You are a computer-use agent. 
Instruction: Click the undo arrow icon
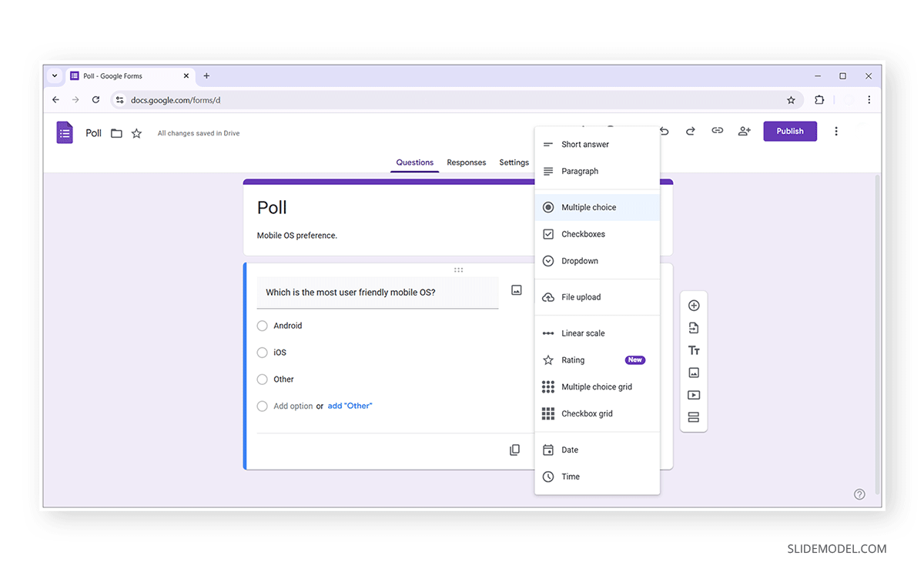pos(664,131)
